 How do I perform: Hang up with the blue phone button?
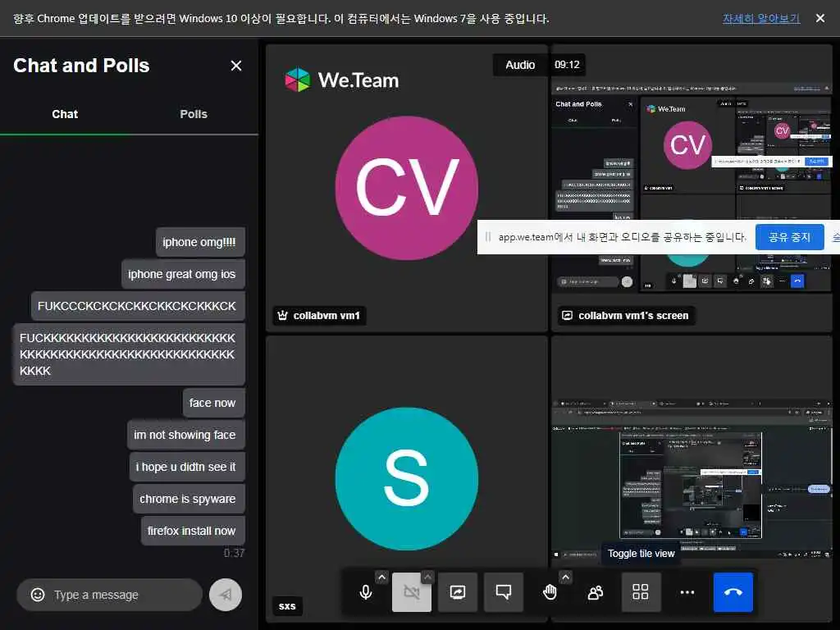[733, 592]
